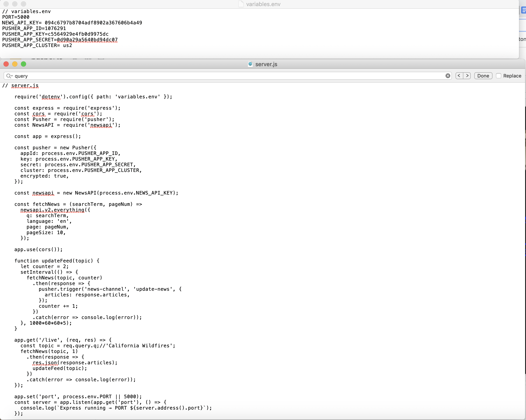Click the Replace label text
526x420 pixels.
[512, 76]
